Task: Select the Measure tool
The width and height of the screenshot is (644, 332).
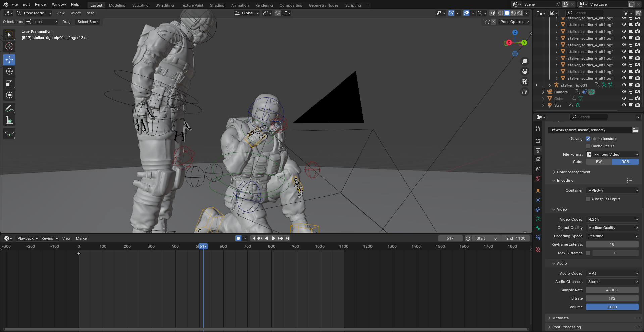Action: point(9,120)
